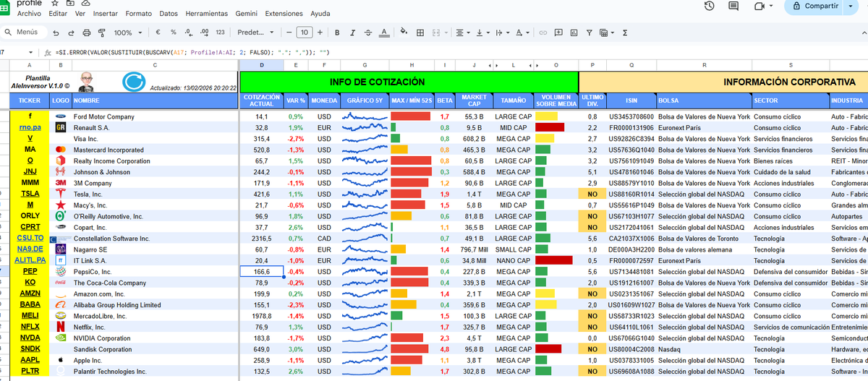
Task: Insert a chart
Action: pos(574,33)
